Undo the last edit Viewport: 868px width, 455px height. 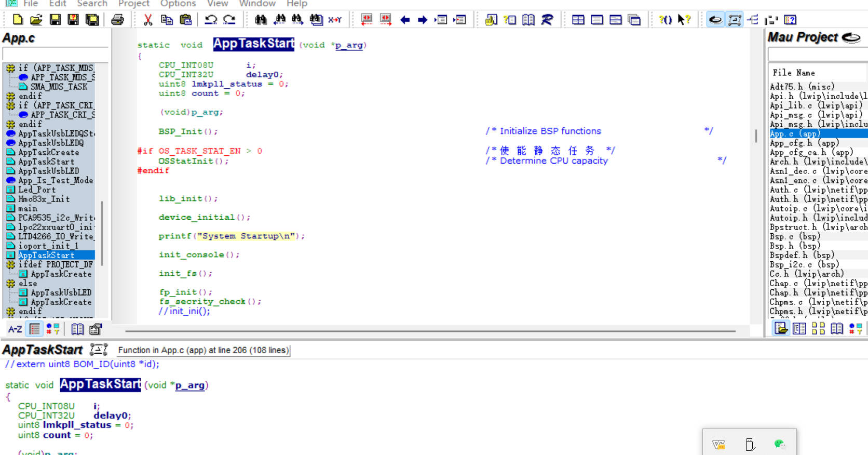[x=211, y=20]
